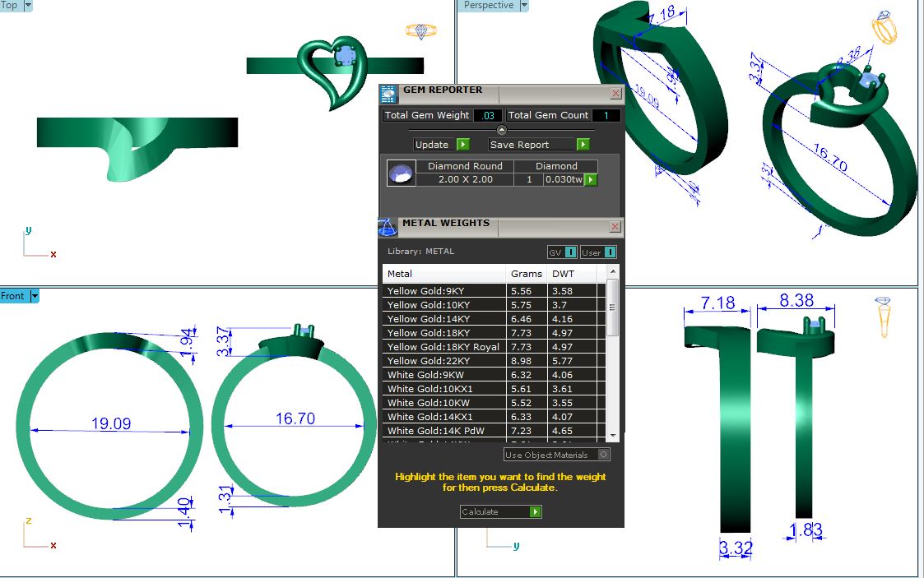924x578 pixels.
Task: Select the Perspective viewport tab
Action: [x=488, y=5]
